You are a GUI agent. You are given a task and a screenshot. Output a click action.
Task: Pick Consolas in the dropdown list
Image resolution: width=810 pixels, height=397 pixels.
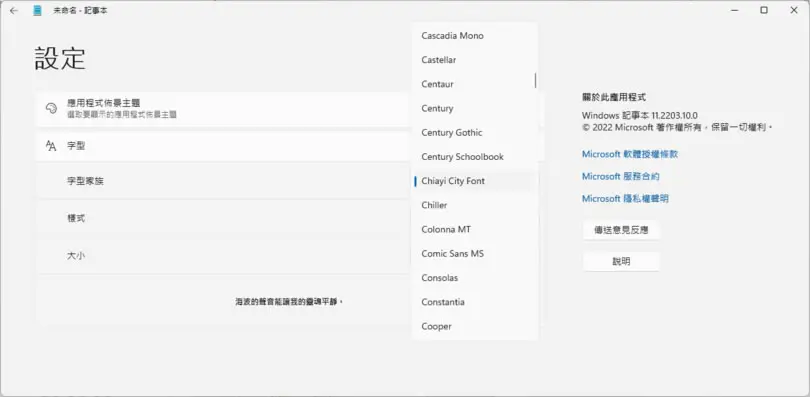coord(475,278)
